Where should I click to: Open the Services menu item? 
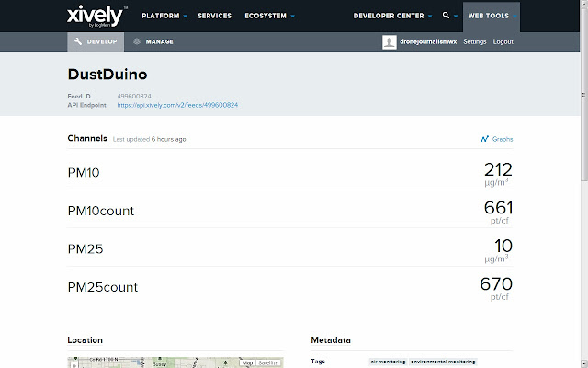214,16
